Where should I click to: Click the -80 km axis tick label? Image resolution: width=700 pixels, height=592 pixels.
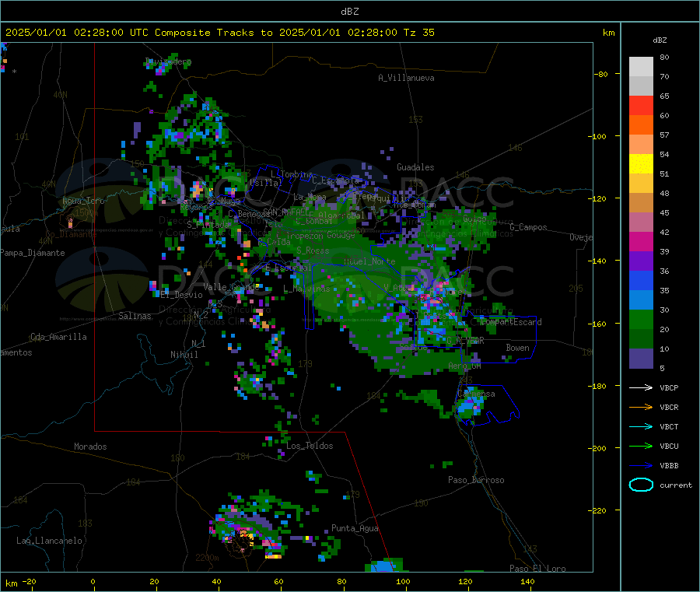click(600, 75)
